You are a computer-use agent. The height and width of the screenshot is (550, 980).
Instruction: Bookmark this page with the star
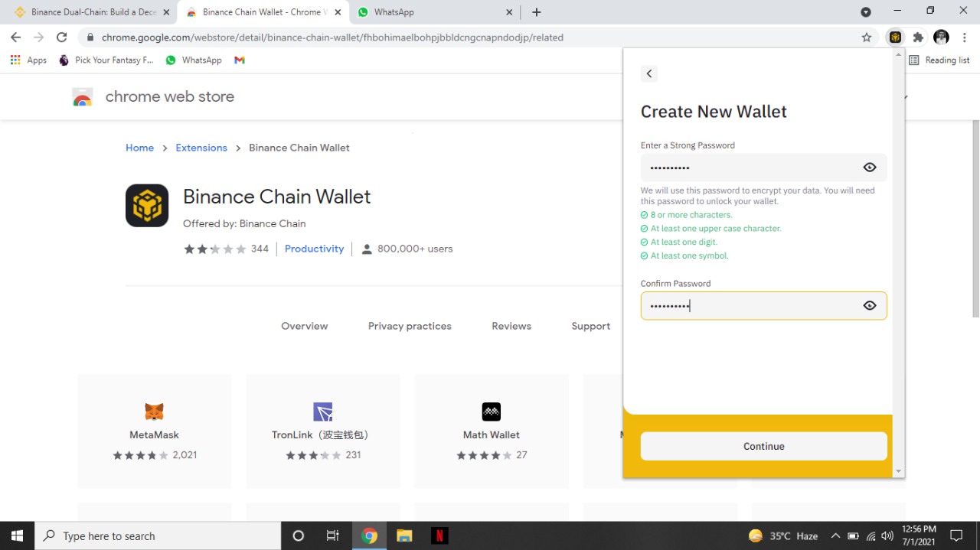click(x=867, y=37)
